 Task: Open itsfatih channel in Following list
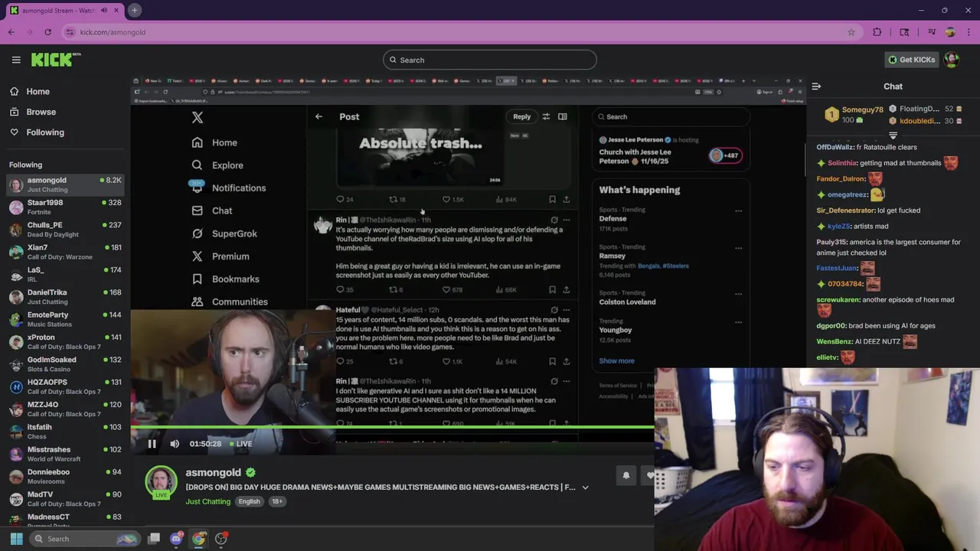click(65, 432)
